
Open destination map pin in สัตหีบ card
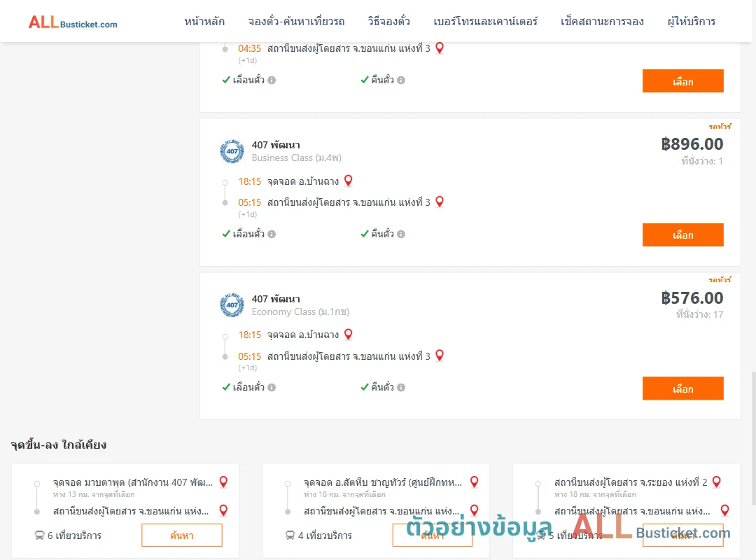tap(474, 510)
